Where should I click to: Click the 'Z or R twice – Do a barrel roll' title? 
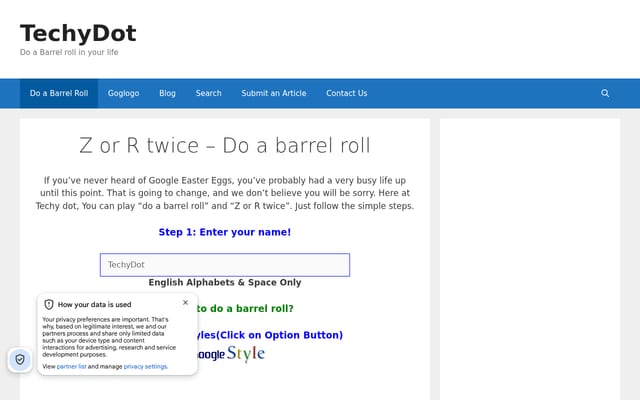pyautogui.click(x=225, y=145)
